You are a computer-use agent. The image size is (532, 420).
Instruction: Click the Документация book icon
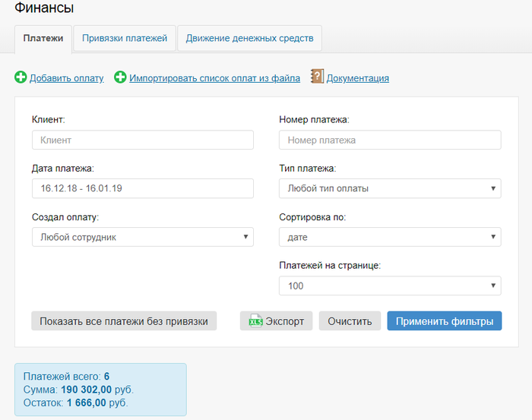click(x=317, y=77)
